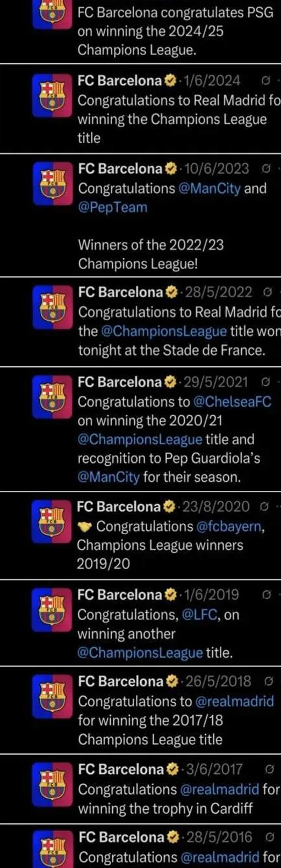This screenshot has width=281, height=868.
Task: Click the Grok icon on the 26/5/2018 tweet
Action: coord(268,682)
